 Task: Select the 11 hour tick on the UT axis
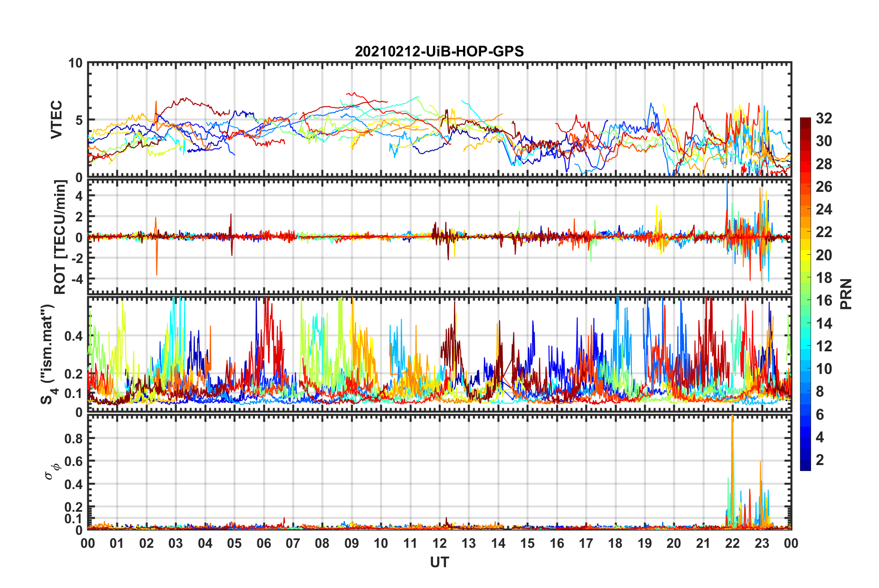410,543
